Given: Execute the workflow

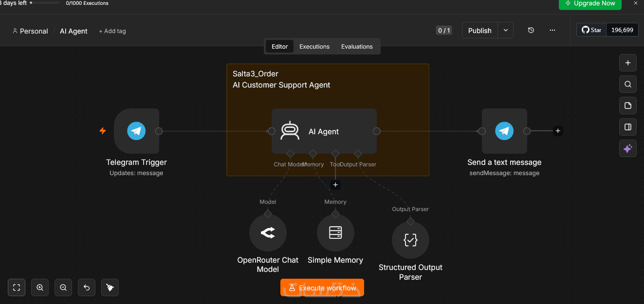Looking at the screenshot, I should click(x=322, y=287).
